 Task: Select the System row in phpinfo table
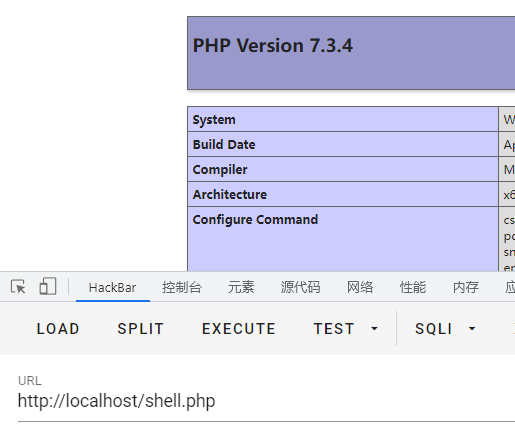[x=351, y=119]
